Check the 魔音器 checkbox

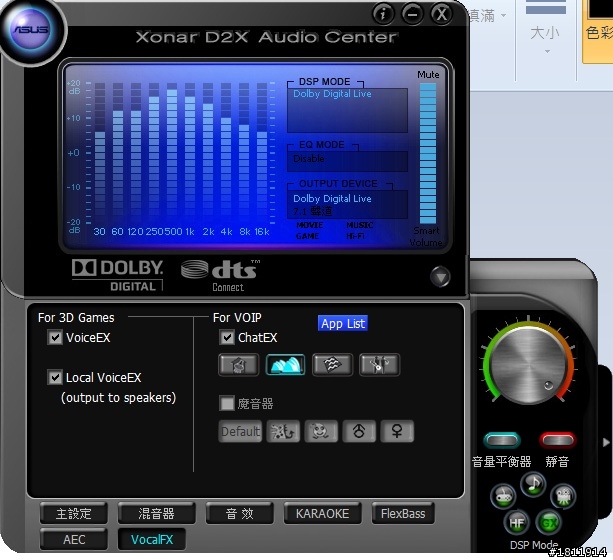pyautogui.click(x=227, y=403)
